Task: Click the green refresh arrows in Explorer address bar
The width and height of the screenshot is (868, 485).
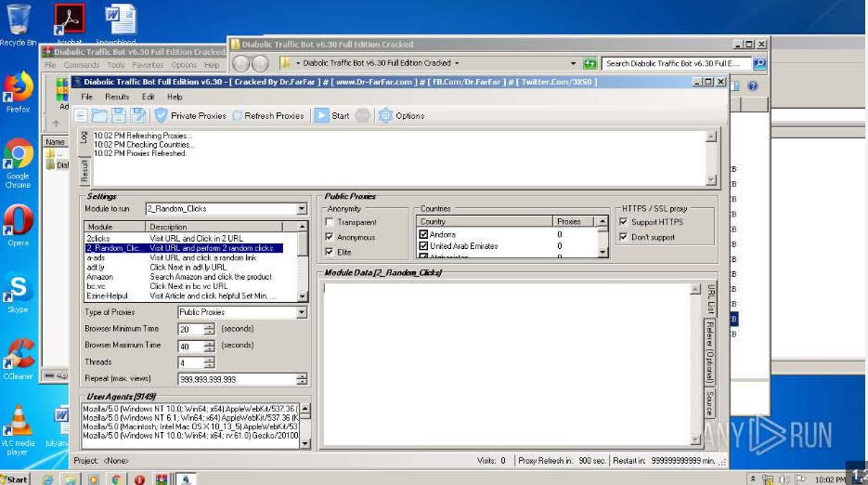Action: tap(590, 63)
